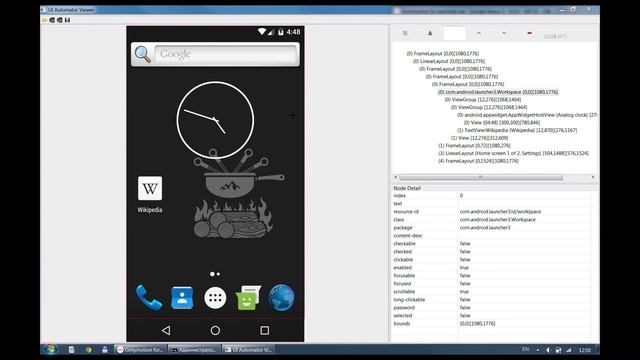This screenshot has width=640, height=360.
Task: Click the Android recents navigation button
Action: tap(264, 330)
